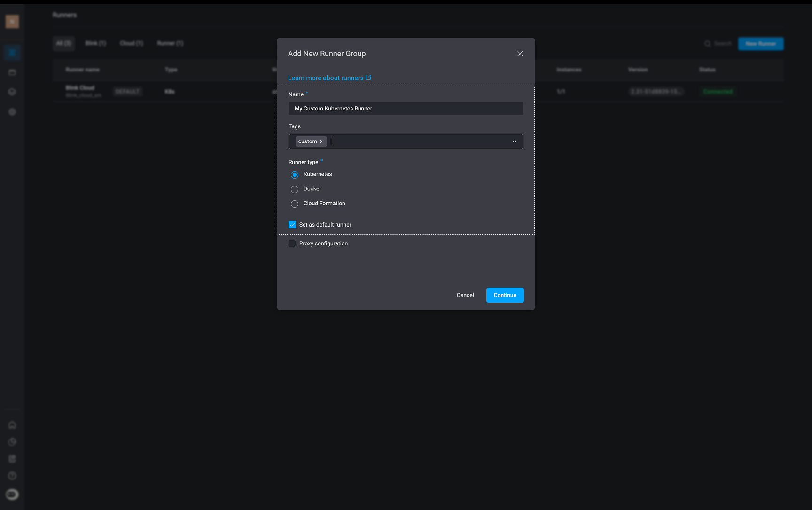
Task: Continue to the next step
Action: point(505,295)
